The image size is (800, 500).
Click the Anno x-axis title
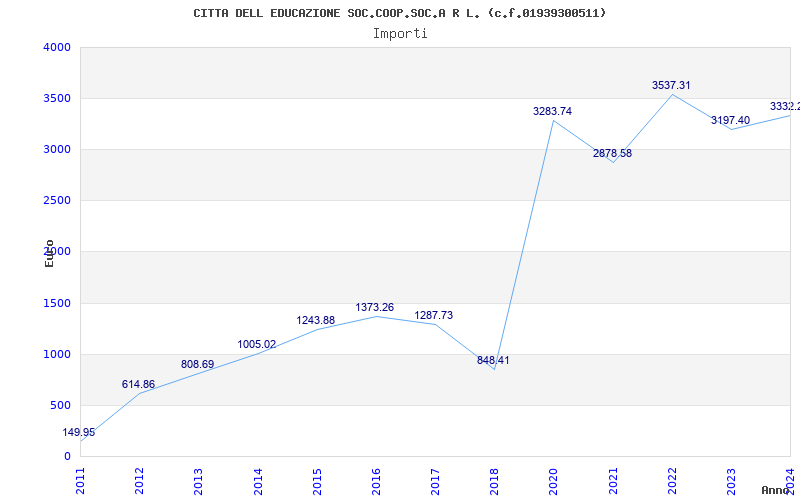click(x=776, y=490)
